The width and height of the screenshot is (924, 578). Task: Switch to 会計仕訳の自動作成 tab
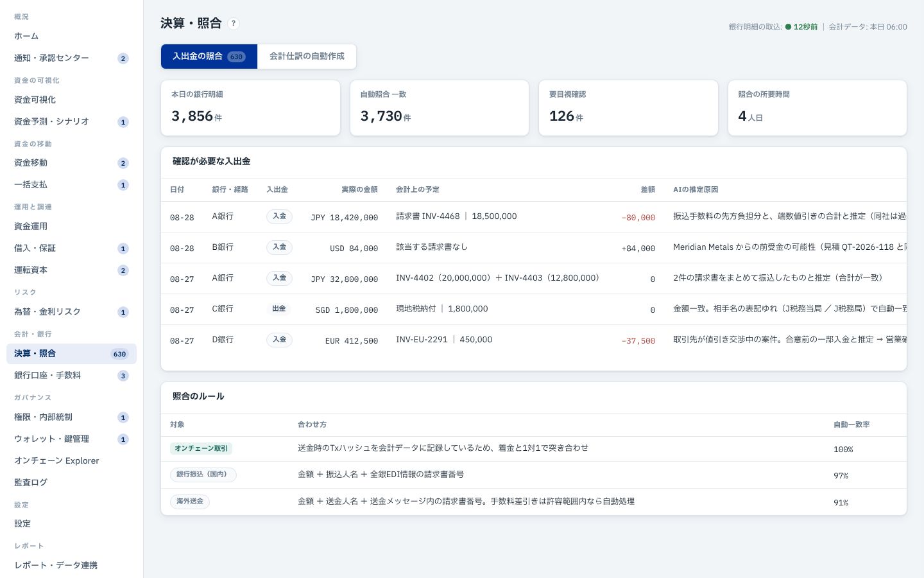tap(307, 57)
